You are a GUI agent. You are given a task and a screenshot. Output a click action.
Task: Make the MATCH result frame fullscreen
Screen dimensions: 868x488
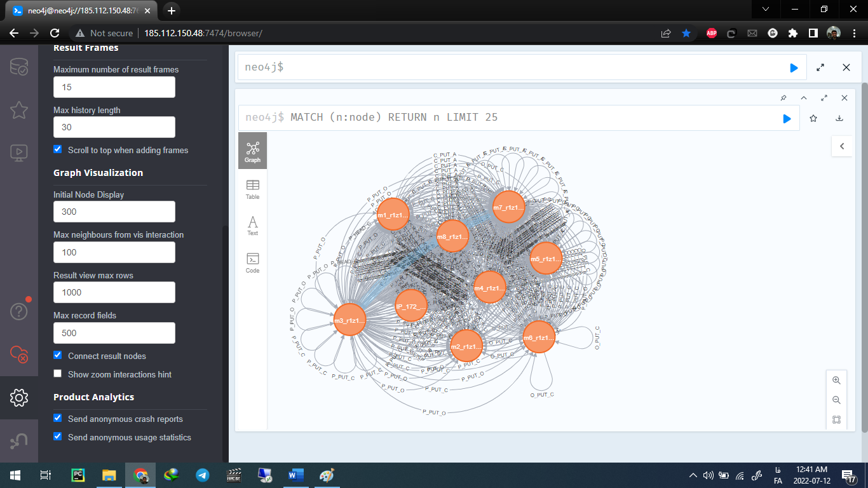[x=824, y=98]
